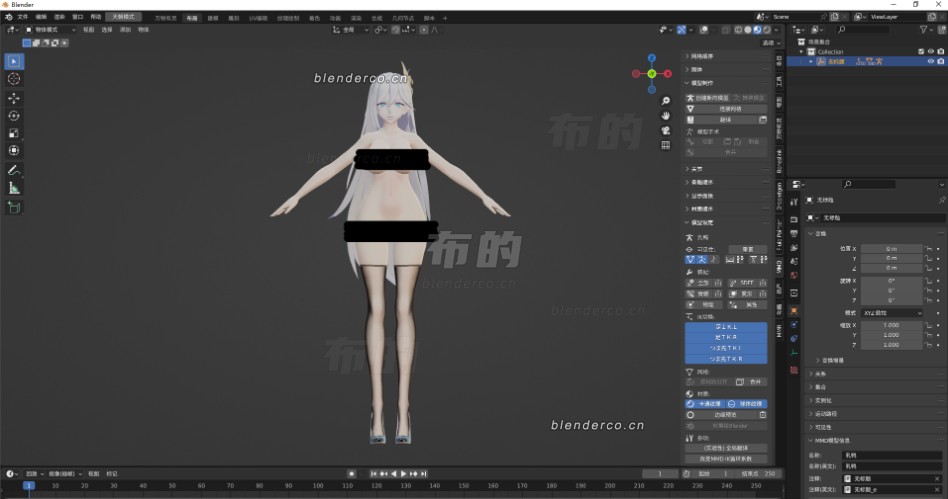Image resolution: width=948 pixels, height=499 pixels.
Task: Toggle auto keying record button
Action: pyautogui.click(x=351, y=474)
